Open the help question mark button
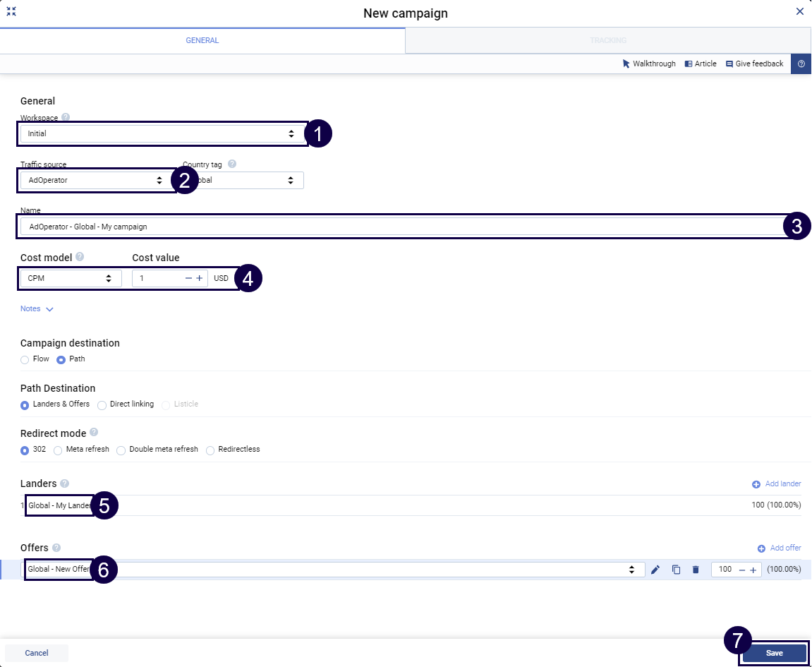The width and height of the screenshot is (812, 667). tap(801, 64)
